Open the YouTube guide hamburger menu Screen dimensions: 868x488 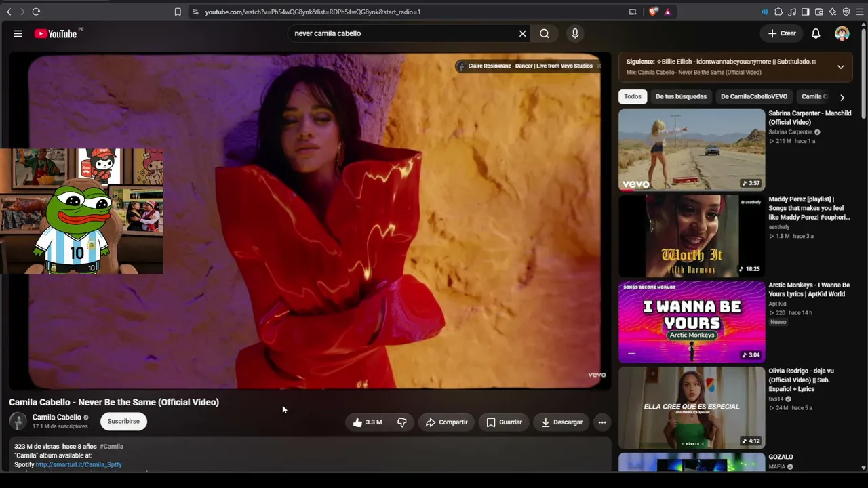click(18, 33)
